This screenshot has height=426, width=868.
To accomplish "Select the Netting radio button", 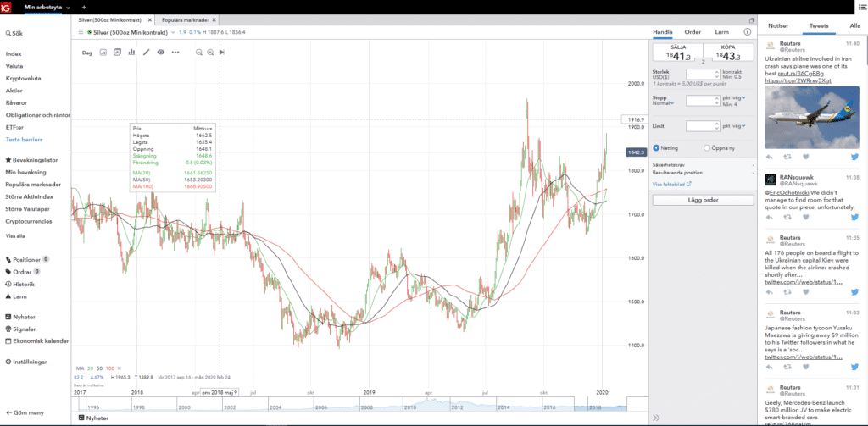I will click(x=656, y=147).
